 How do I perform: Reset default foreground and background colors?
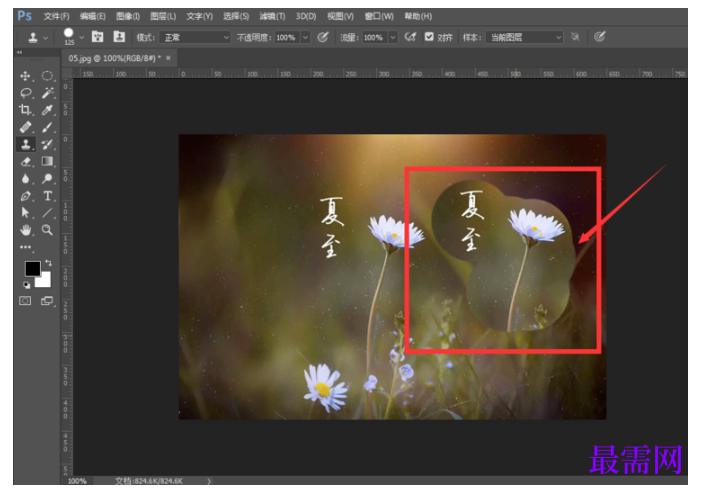tap(27, 285)
